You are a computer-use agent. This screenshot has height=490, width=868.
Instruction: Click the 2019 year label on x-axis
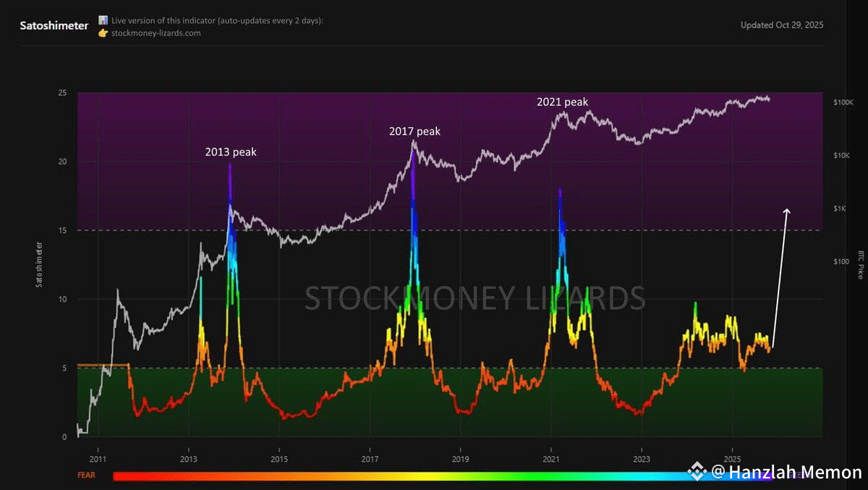tap(460, 459)
